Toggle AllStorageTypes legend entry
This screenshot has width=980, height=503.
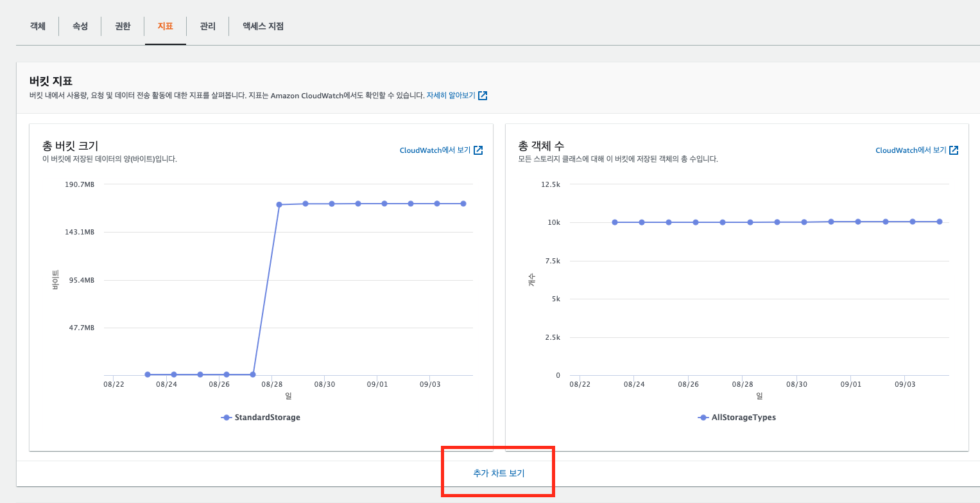tap(737, 418)
